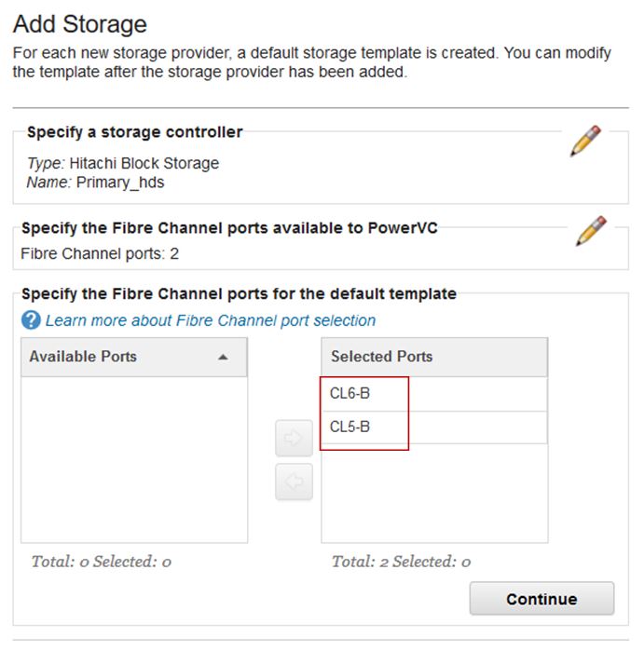
Task: Click the right arrow move-to-selected button
Action: click(294, 438)
